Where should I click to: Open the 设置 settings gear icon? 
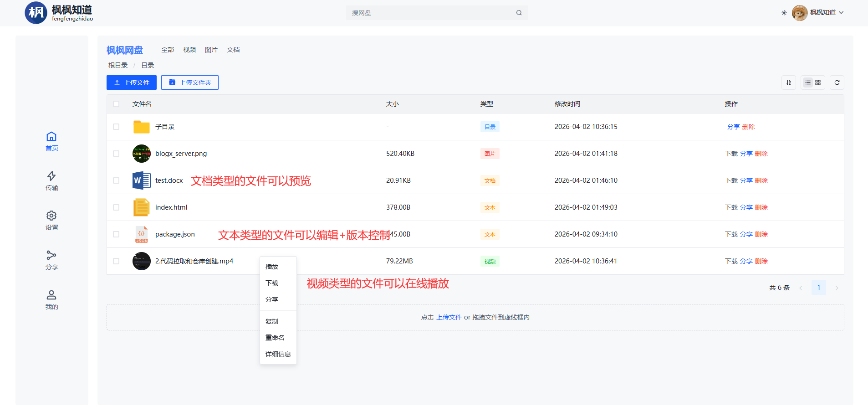(51, 216)
